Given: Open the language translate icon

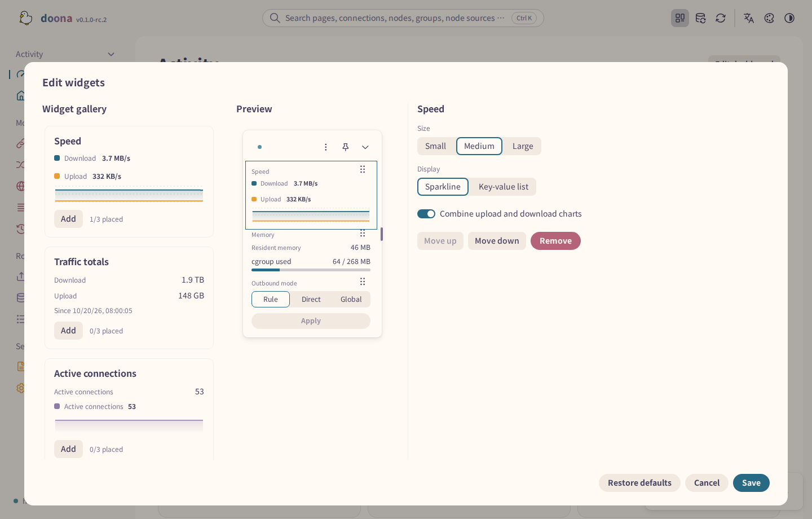Looking at the screenshot, I should (749, 18).
